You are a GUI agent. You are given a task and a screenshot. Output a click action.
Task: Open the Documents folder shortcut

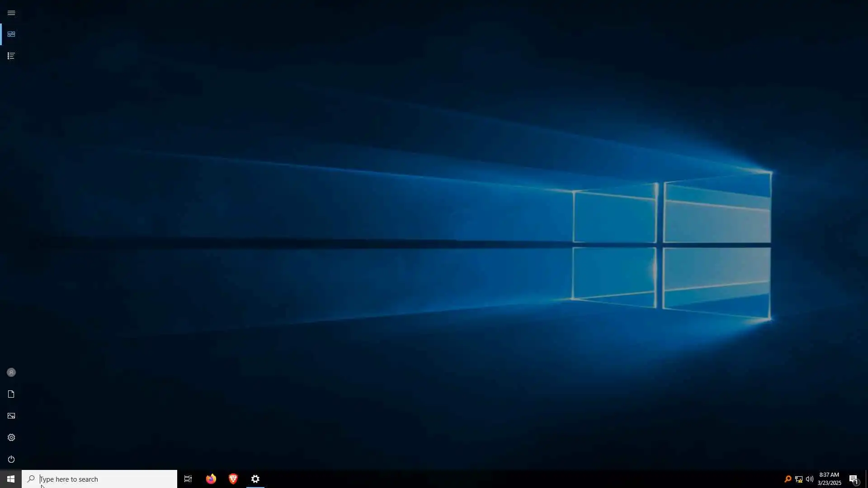point(11,394)
